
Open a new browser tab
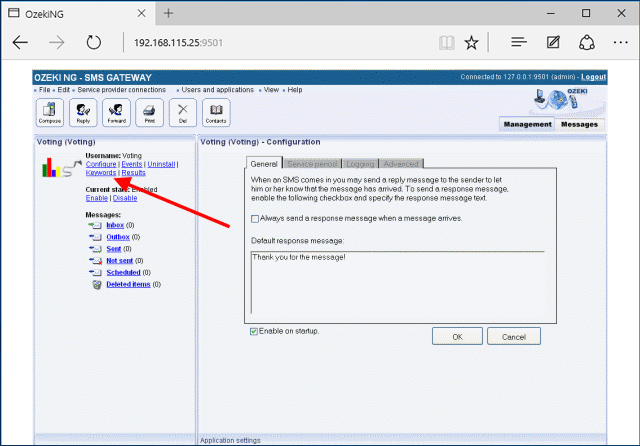click(x=168, y=13)
